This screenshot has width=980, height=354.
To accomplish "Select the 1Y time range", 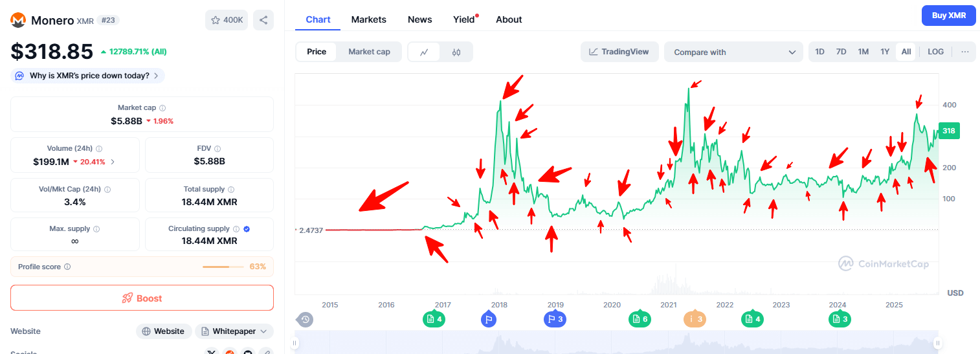I will click(x=885, y=52).
